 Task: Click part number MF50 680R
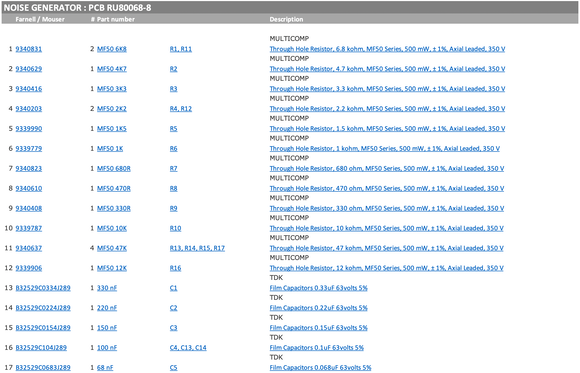point(114,169)
